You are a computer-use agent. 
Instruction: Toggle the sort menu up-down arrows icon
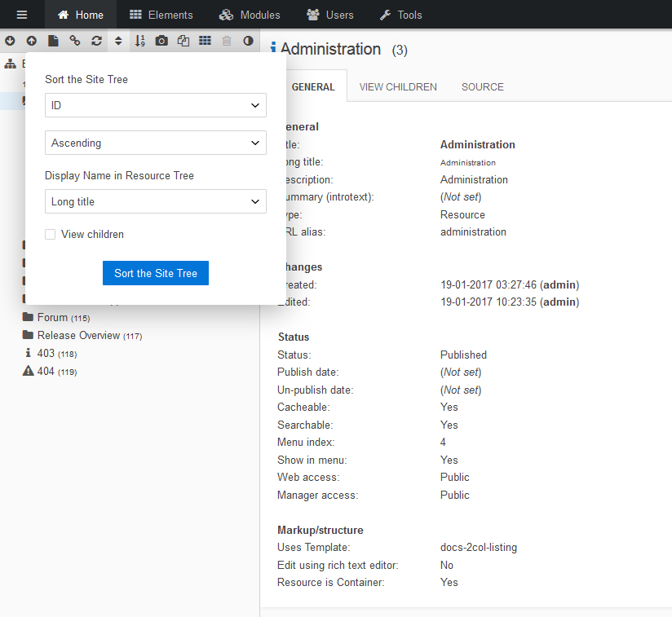[118, 41]
